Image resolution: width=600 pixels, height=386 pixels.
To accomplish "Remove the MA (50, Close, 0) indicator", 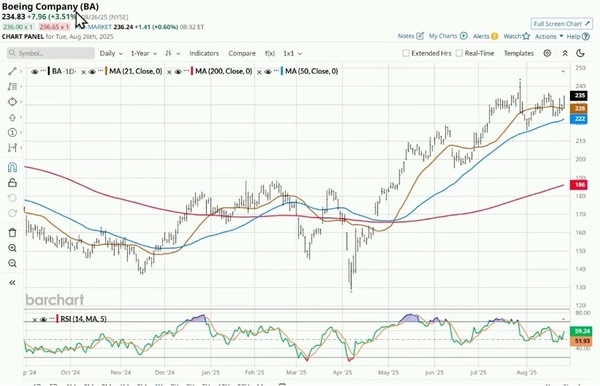I will click(x=259, y=72).
